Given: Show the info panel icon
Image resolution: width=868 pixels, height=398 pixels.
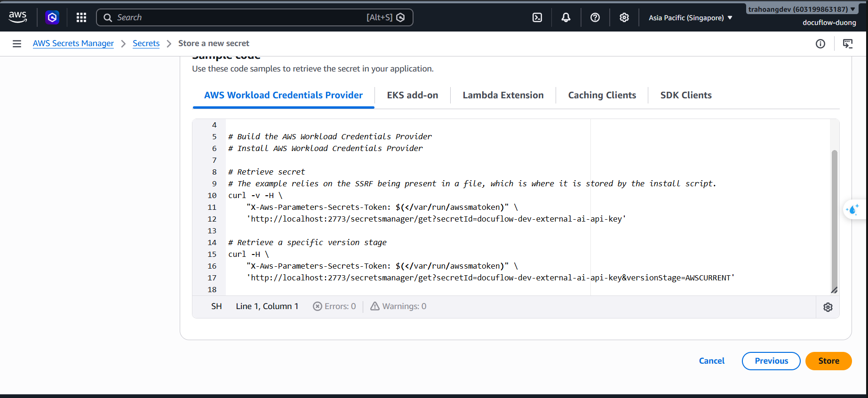Looking at the screenshot, I should [820, 44].
